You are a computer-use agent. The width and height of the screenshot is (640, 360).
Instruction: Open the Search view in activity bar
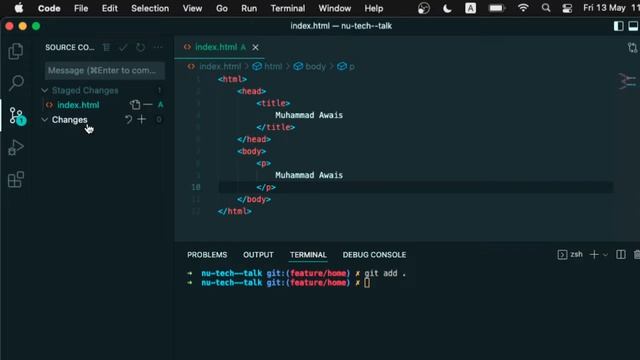(x=16, y=83)
